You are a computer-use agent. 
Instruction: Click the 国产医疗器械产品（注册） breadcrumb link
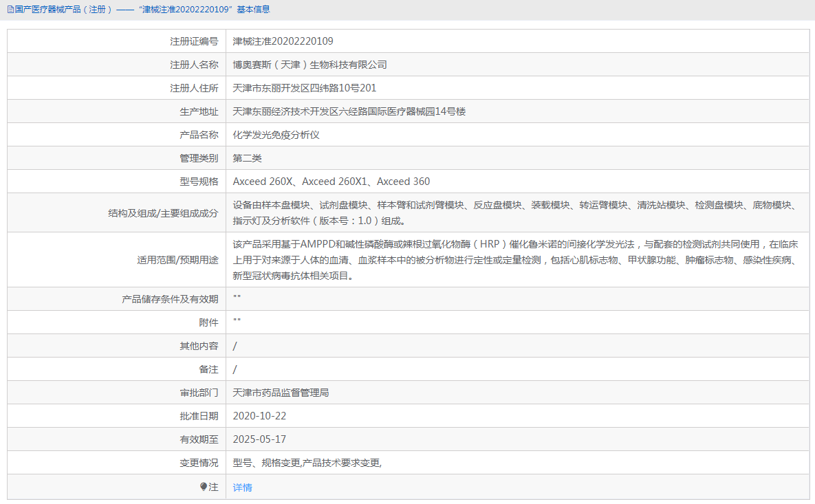(61, 10)
